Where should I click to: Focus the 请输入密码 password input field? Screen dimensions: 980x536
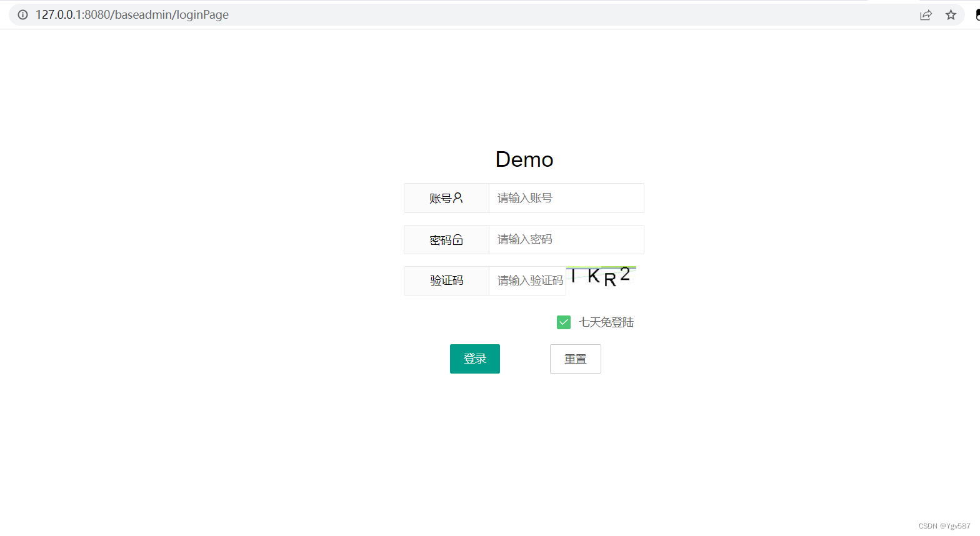[566, 239]
